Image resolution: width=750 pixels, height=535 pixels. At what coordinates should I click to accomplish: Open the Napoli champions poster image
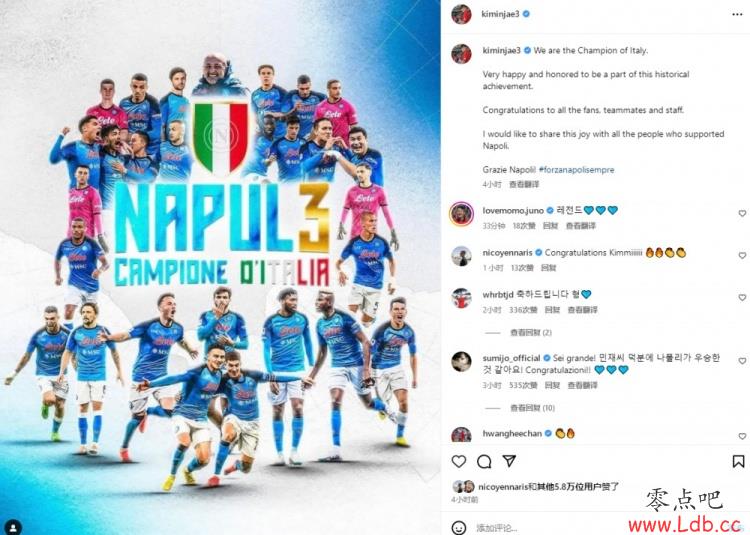pos(220,267)
